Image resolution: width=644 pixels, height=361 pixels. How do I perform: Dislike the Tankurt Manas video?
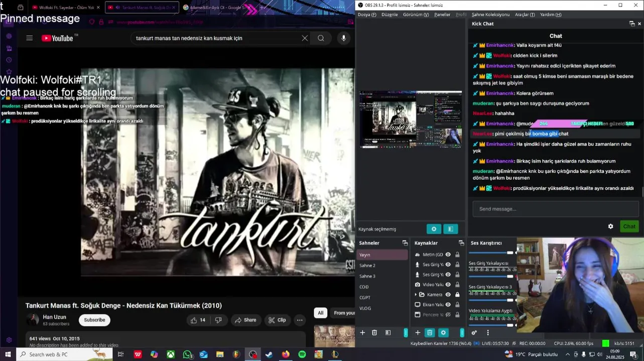click(218, 320)
